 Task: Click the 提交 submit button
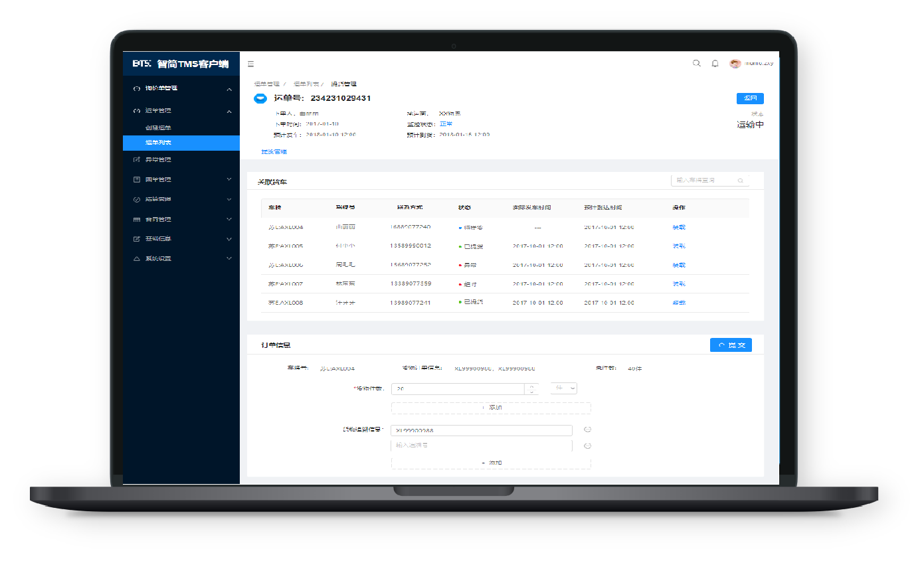[x=731, y=345]
